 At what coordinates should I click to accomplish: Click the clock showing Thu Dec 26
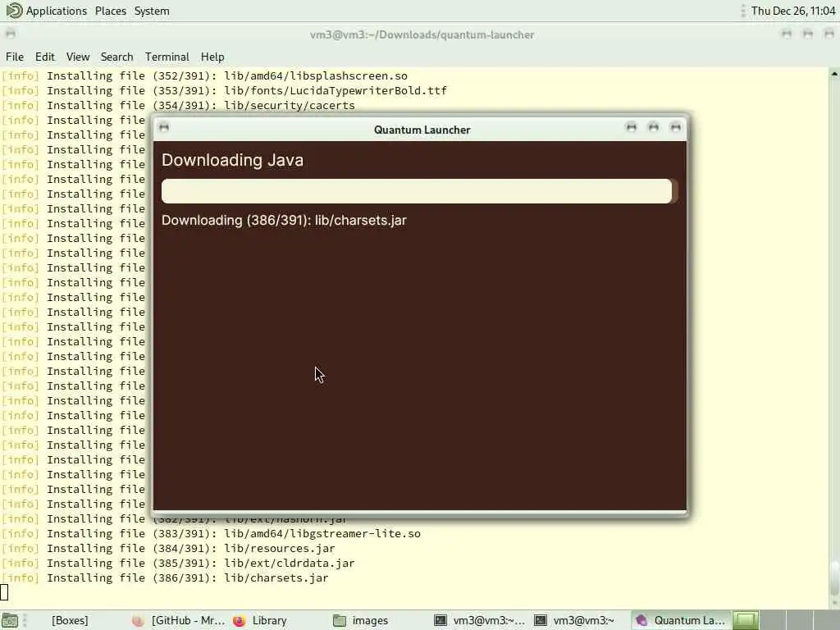click(793, 11)
